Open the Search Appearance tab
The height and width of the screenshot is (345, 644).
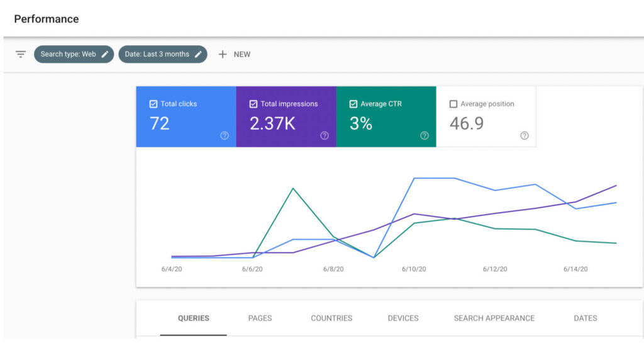[494, 318]
